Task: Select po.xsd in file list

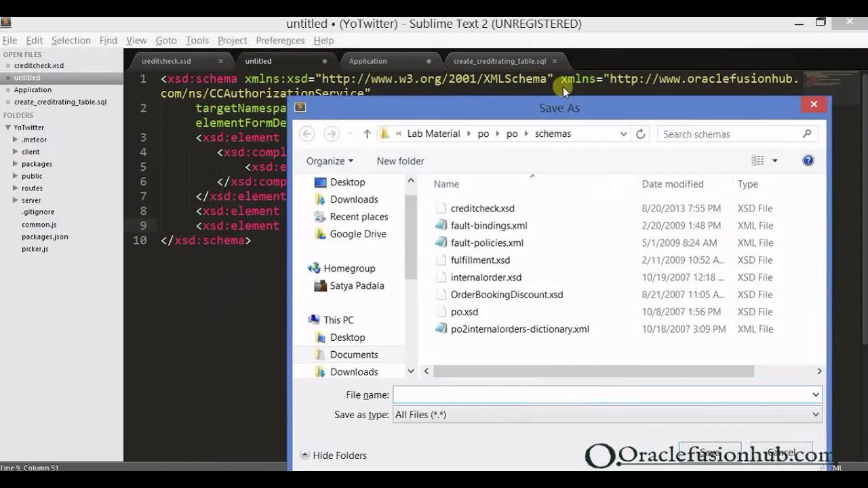Action: (x=465, y=312)
